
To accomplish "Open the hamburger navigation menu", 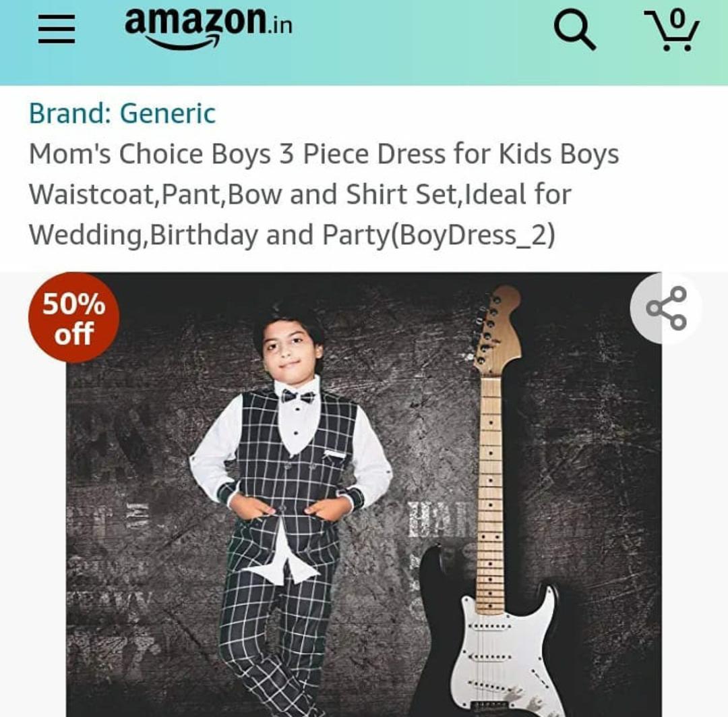I will 57,30.
